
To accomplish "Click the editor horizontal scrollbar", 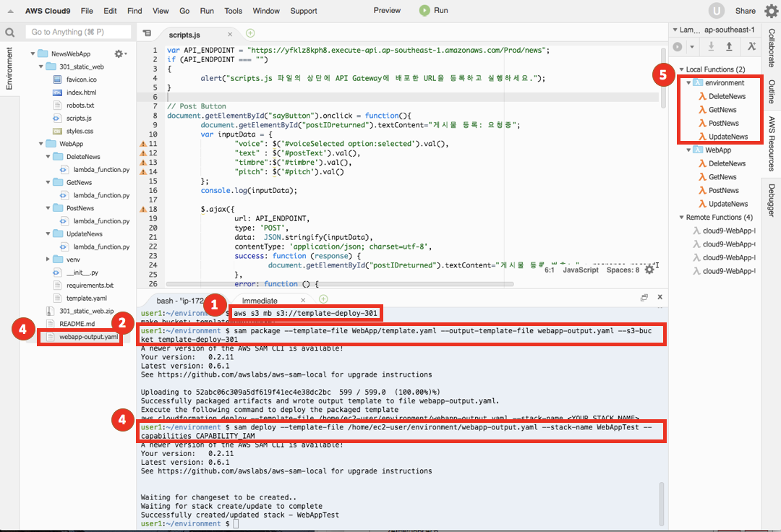I will 340,284.
